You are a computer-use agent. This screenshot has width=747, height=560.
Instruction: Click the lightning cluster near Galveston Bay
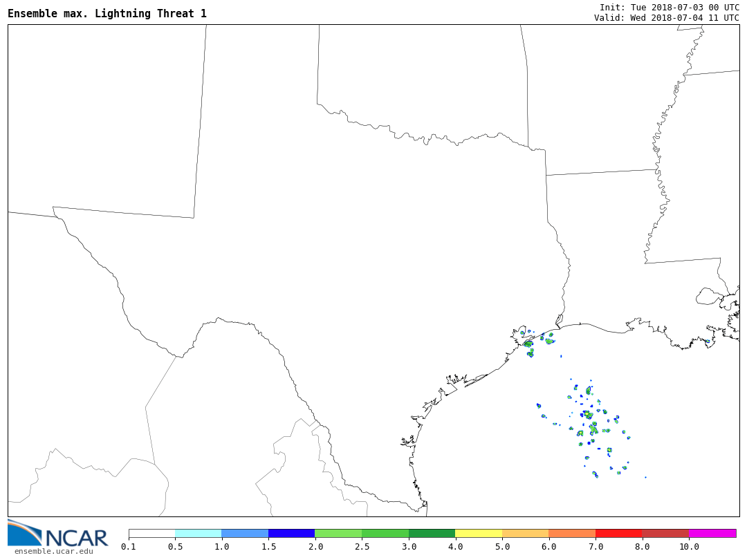click(537, 342)
